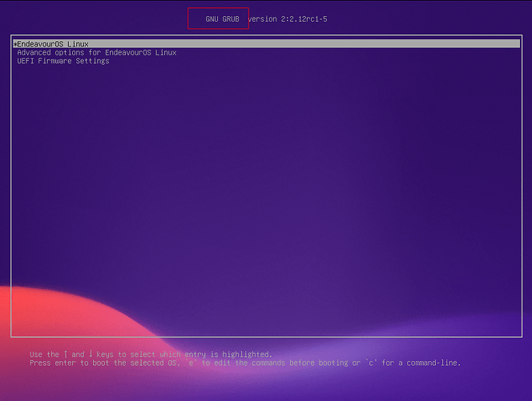Viewport: 532px width, 401px height.
Task: Click the up arrow symbol in help text
Action: [66, 354]
